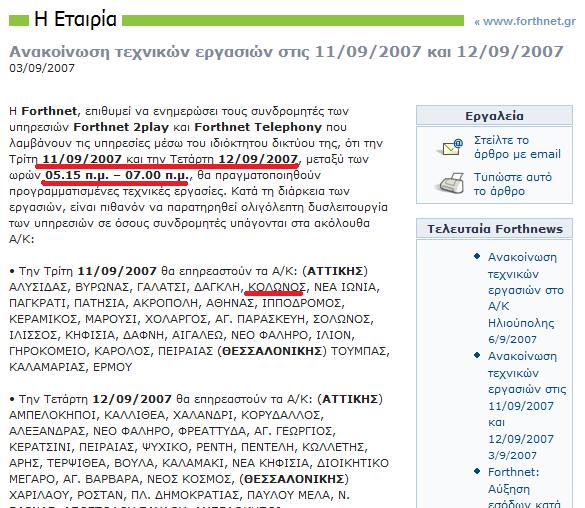Click the printer icon

(451, 182)
